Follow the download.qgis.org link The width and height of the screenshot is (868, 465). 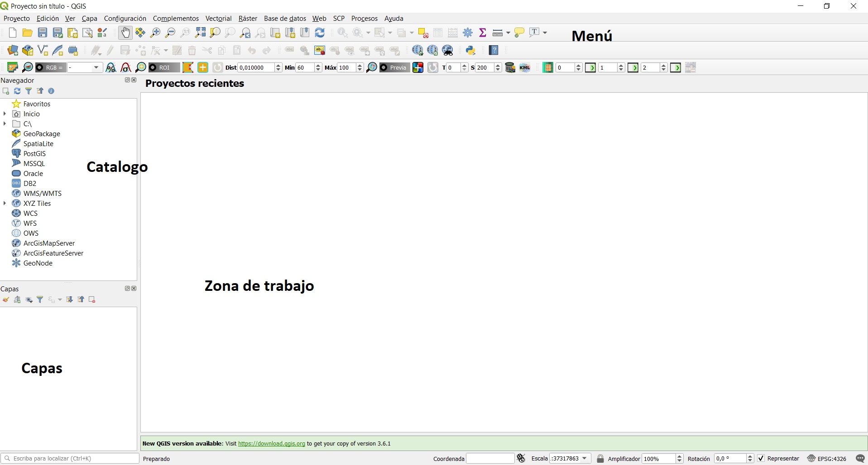point(271,443)
